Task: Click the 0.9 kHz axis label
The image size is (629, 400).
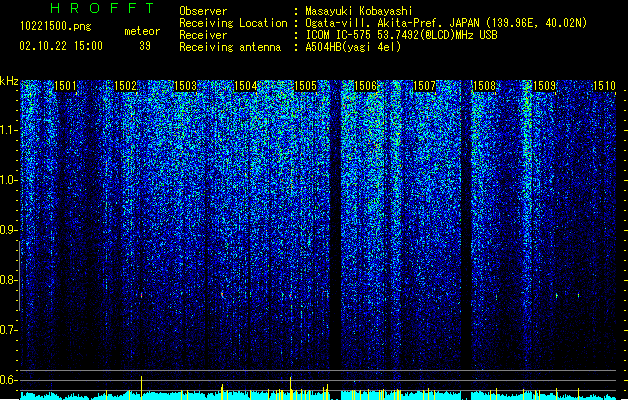Action: (8, 230)
